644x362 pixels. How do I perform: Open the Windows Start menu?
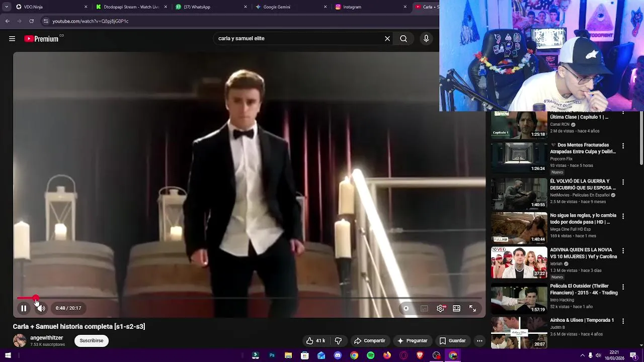click(x=8, y=355)
